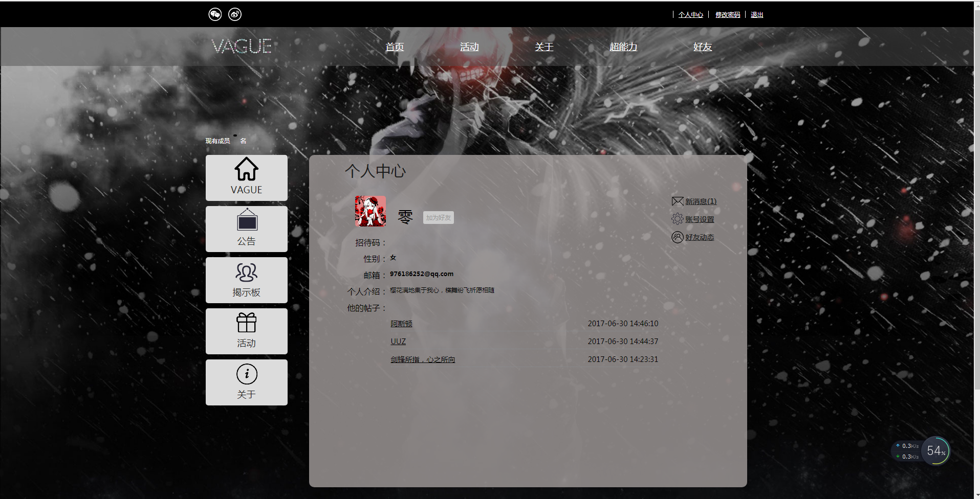The height and width of the screenshot is (499, 980).
Task: Go to 活动 in navigation bar
Action: (x=469, y=47)
